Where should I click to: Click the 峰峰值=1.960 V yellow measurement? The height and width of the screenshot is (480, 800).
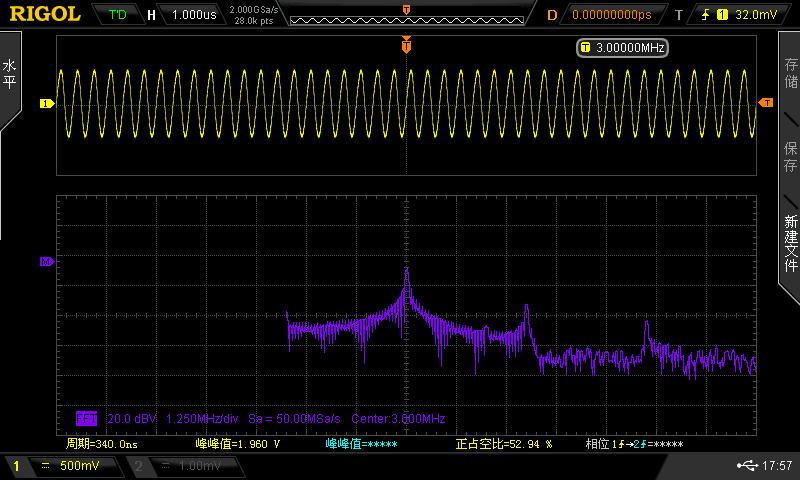pos(237,444)
